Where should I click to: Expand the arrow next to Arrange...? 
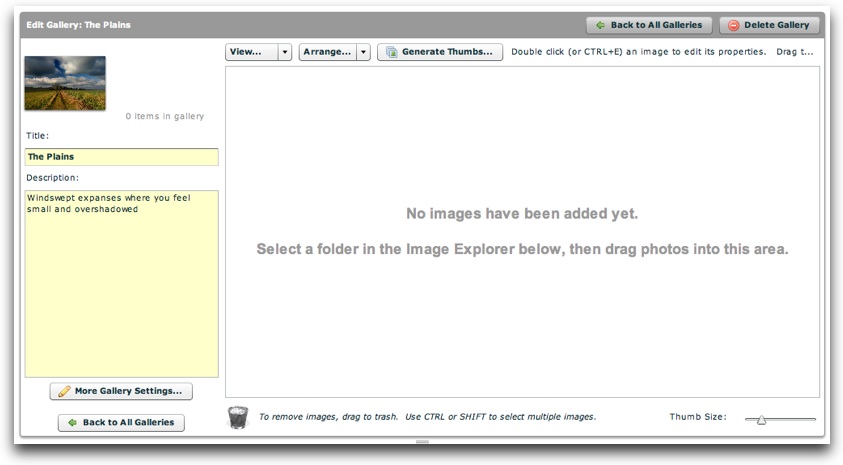point(363,52)
